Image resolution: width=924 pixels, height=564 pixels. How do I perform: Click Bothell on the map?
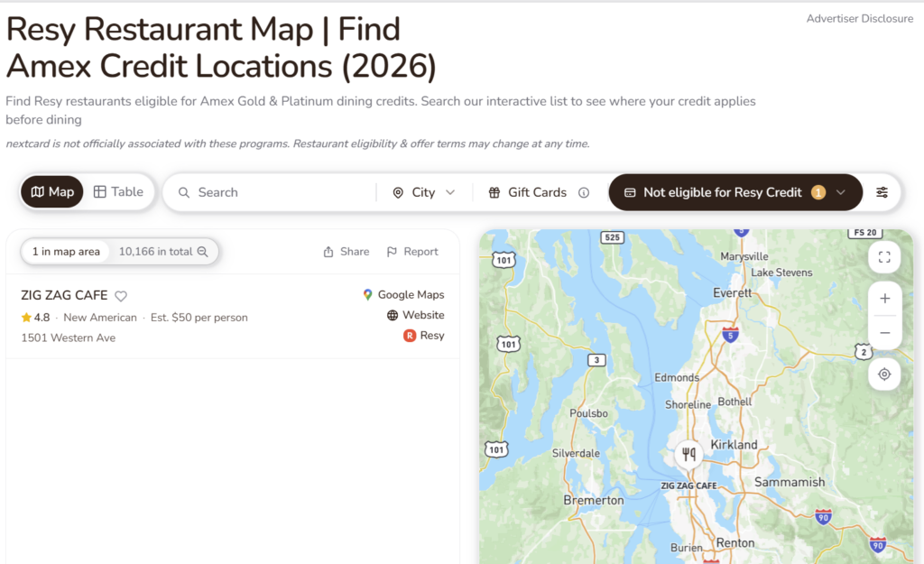point(735,402)
